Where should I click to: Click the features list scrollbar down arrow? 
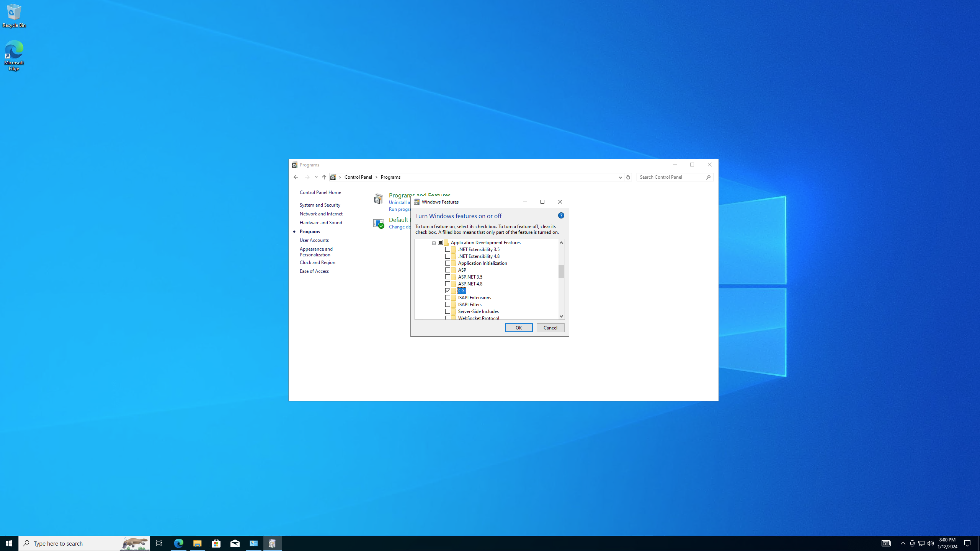(x=561, y=316)
